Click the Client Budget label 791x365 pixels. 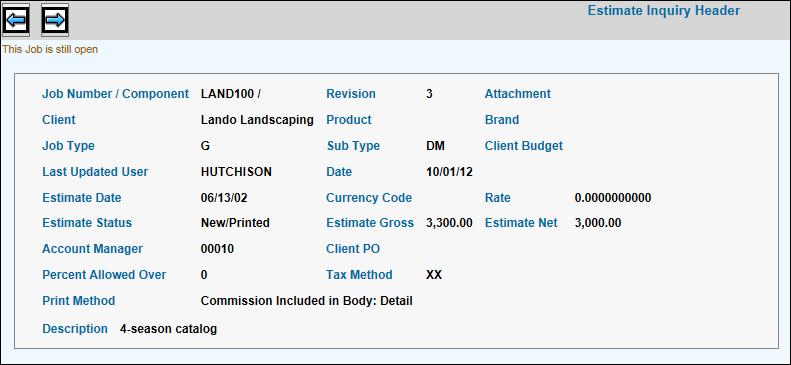point(524,146)
